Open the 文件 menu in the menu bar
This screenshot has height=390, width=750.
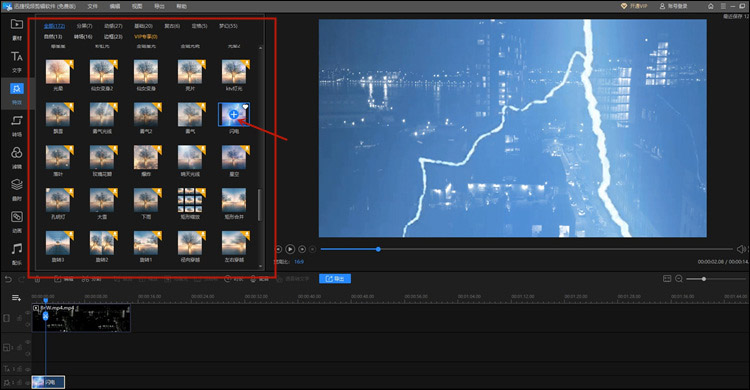point(92,6)
